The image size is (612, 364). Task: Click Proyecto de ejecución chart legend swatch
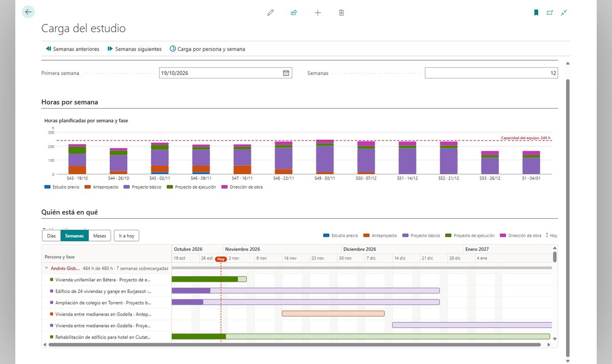(x=170, y=187)
